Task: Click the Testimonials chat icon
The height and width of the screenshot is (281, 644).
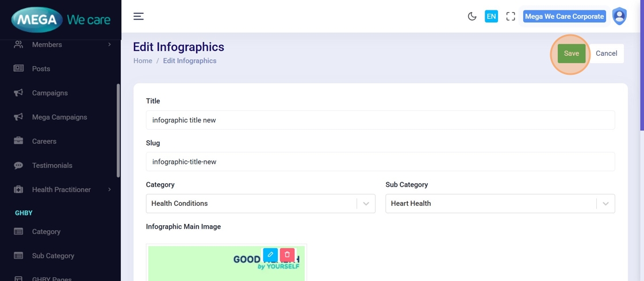Action: pos(18,165)
